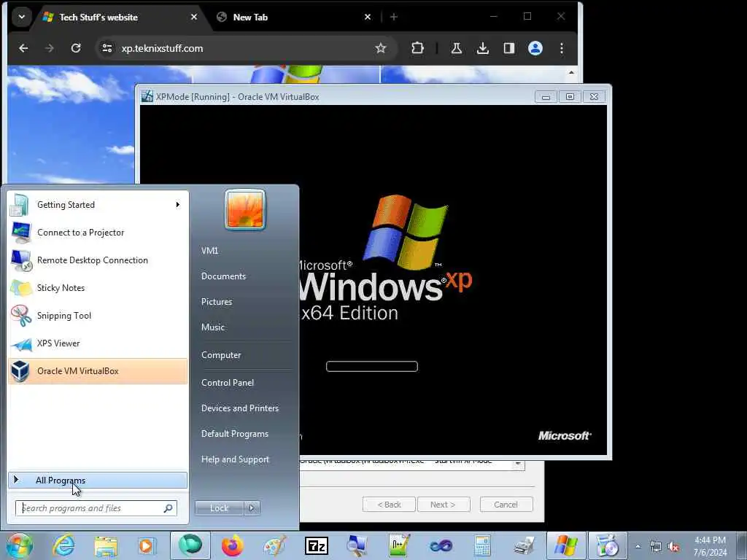Image resolution: width=747 pixels, height=560 pixels.
Task: Expand All Programs list
Action: [98, 481]
